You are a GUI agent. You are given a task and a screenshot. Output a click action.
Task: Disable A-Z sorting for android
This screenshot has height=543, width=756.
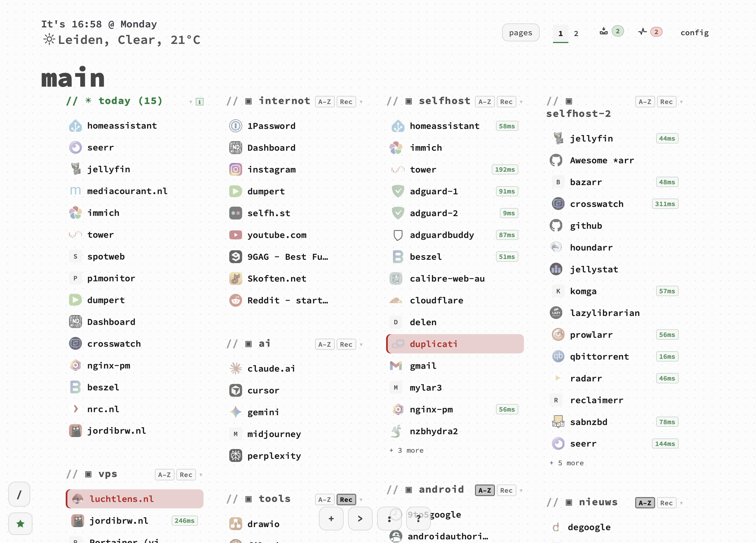(x=485, y=490)
